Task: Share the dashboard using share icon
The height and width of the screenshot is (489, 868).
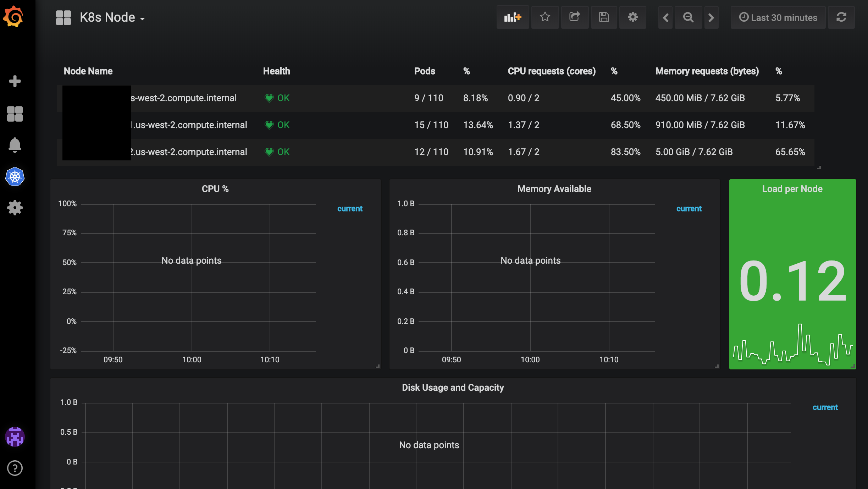Action: tap(574, 17)
